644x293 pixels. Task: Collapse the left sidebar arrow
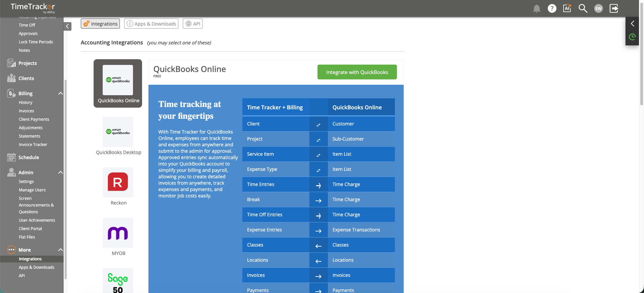(67, 26)
